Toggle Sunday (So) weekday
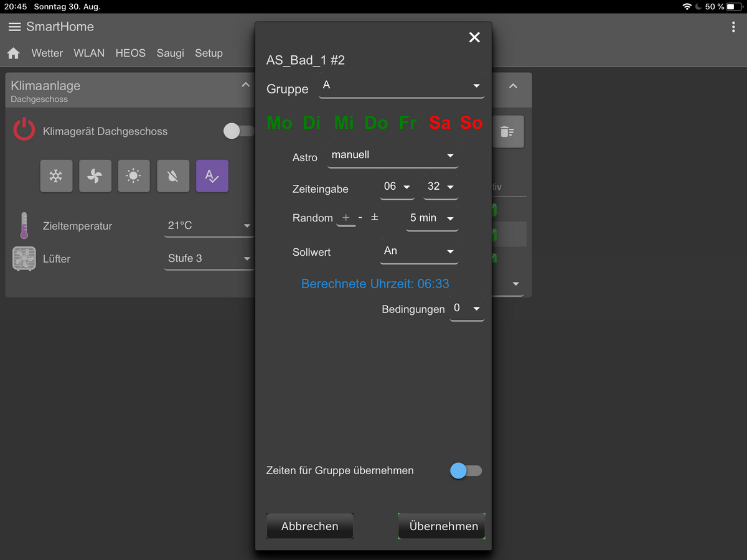This screenshot has width=747, height=560. (x=471, y=123)
